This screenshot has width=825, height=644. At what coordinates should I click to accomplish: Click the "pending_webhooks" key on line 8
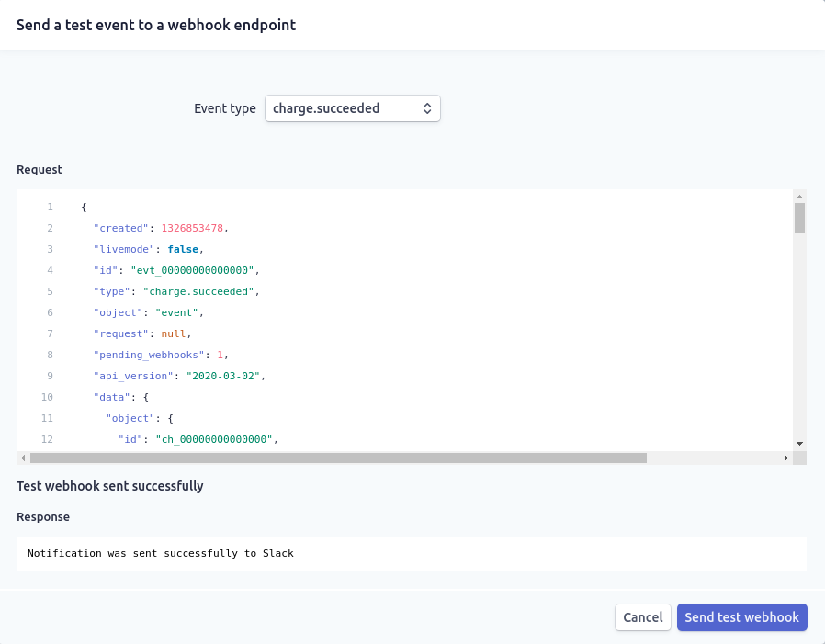coord(145,355)
